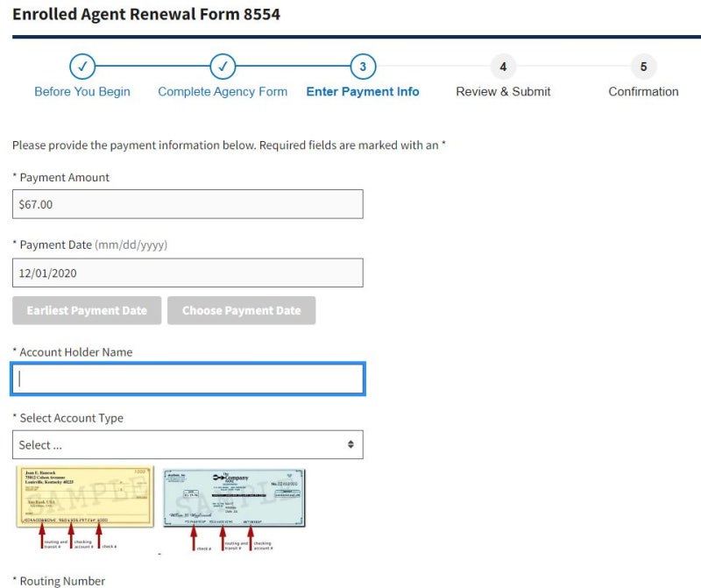Go to Complete Agency Form step label

(x=223, y=92)
